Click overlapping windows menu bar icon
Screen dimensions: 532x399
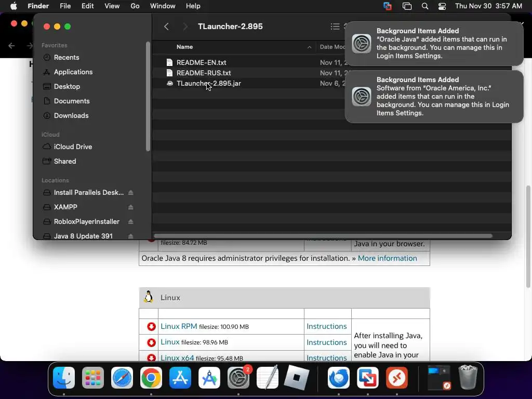point(407,6)
